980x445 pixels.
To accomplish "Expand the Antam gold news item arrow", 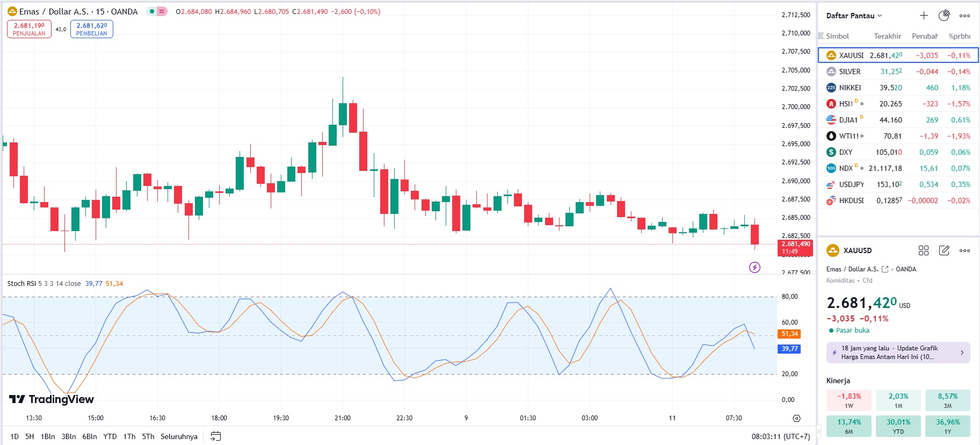I will pos(962,353).
